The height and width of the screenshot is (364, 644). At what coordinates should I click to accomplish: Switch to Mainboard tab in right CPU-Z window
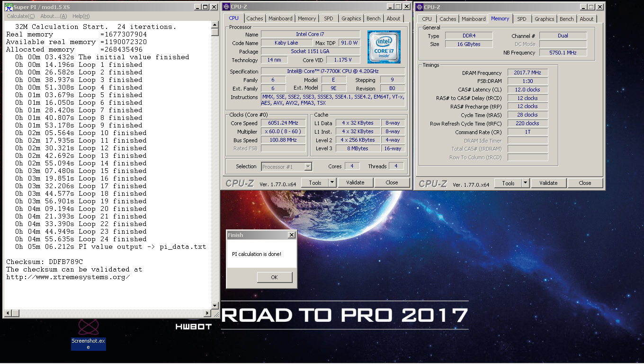click(x=474, y=19)
